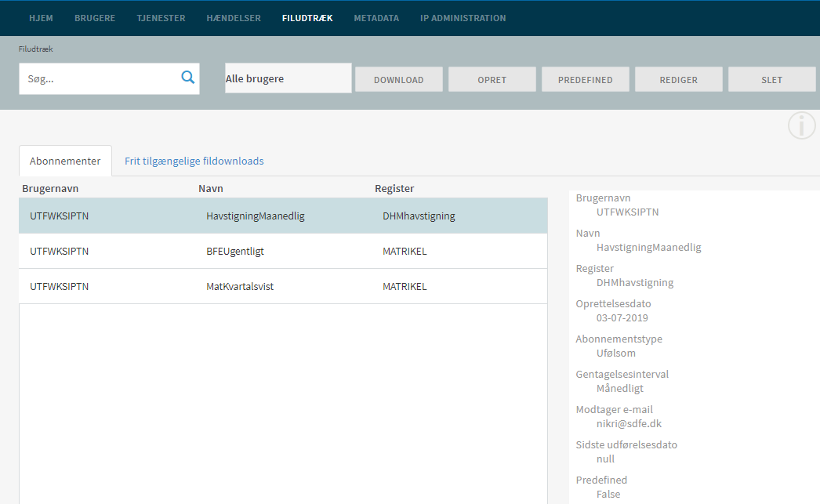Open the Hændelser page
The width and height of the screenshot is (820, 504).
coord(234,18)
